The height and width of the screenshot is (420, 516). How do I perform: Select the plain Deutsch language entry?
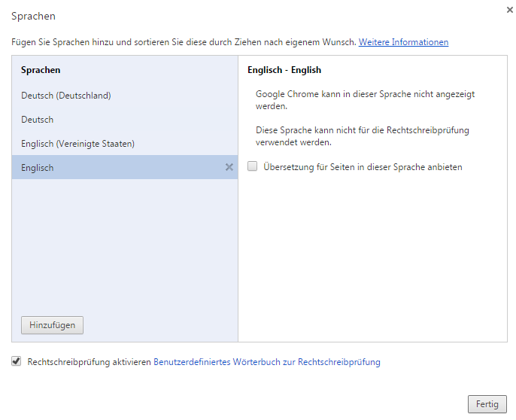[38, 120]
